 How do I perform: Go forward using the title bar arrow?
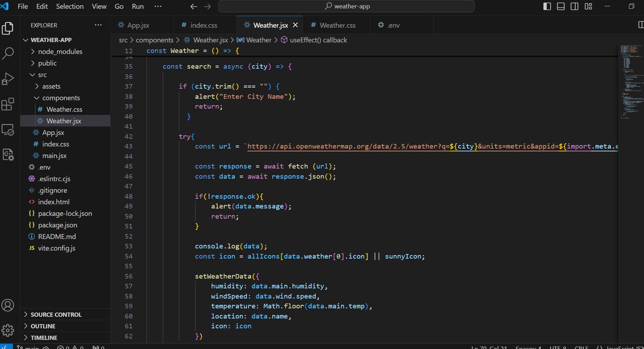click(x=207, y=6)
